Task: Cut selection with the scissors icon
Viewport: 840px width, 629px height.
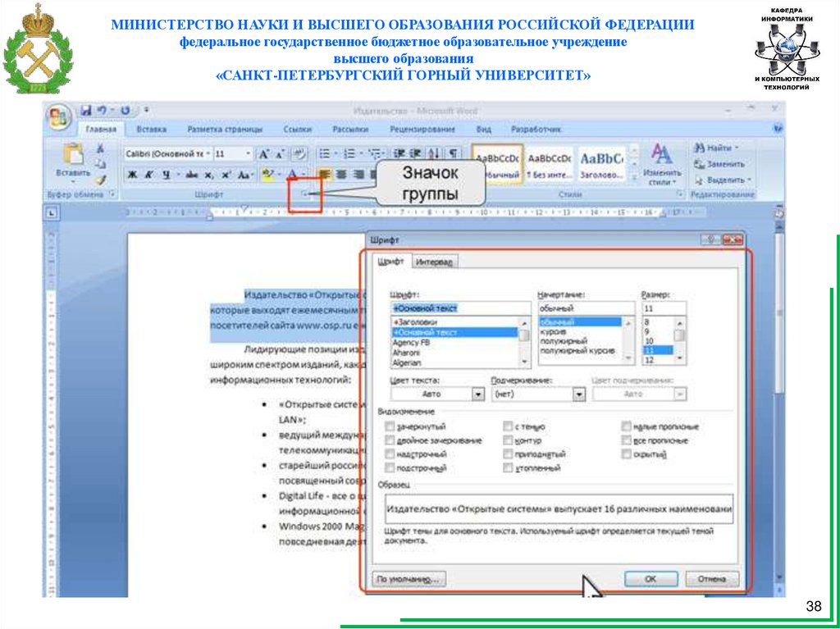Action: [x=99, y=149]
